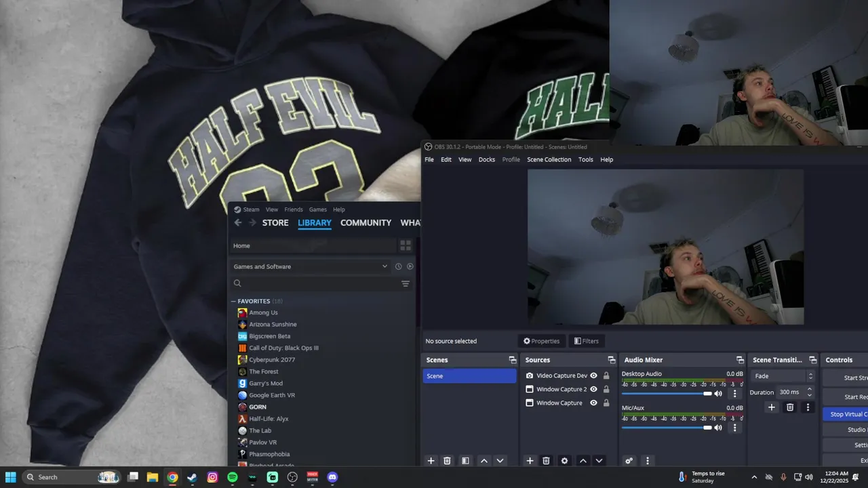Mute Mic/Aux speaker
Screen dimensions: 868x488
pos(718,428)
